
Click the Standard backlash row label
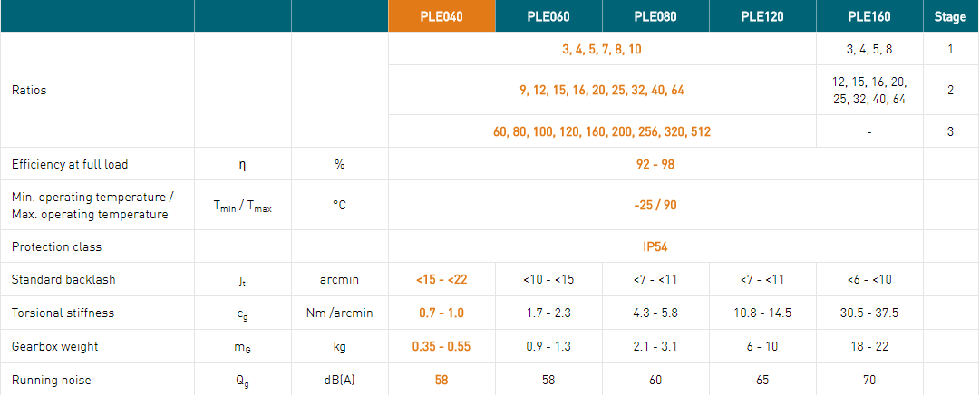click(x=63, y=279)
